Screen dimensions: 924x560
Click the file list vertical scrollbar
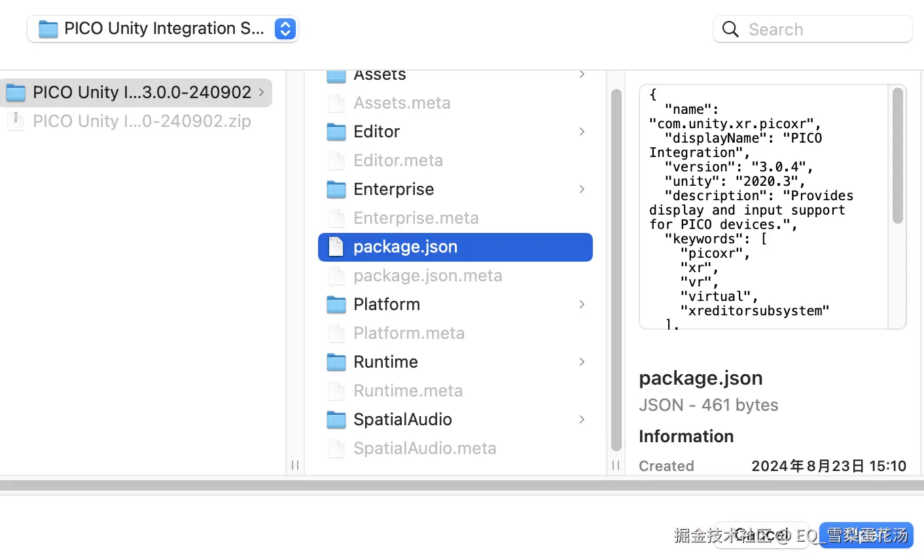(x=616, y=268)
